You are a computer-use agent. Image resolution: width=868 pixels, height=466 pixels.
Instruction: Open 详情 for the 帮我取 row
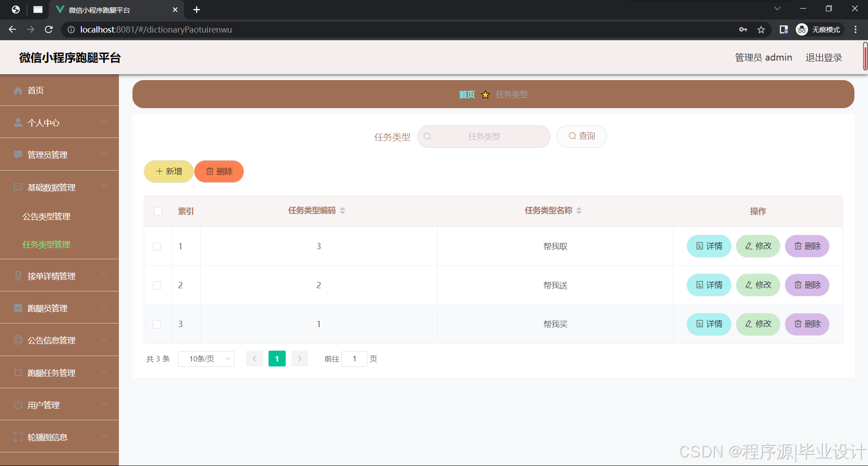point(709,246)
